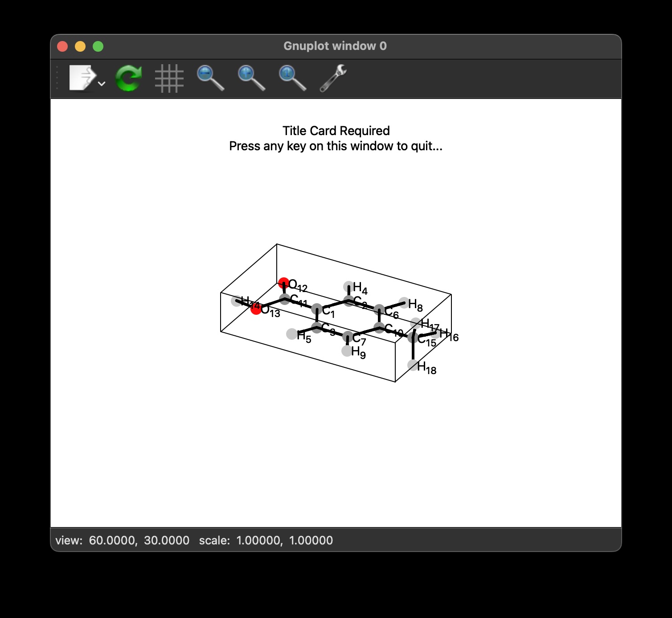The image size is (672, 618).
Task: Click the H4 hydrogen atom
Action: 348,286
